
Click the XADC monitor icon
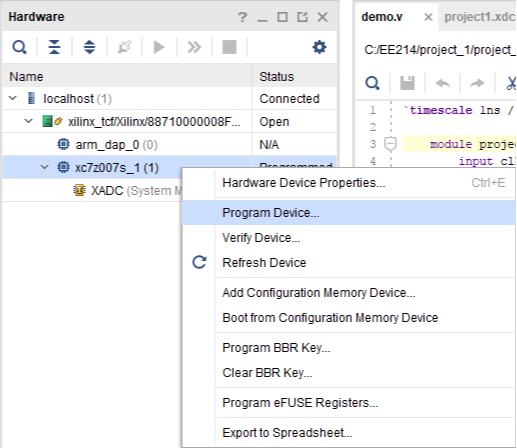pyautogui.click(x=79, y=190)
